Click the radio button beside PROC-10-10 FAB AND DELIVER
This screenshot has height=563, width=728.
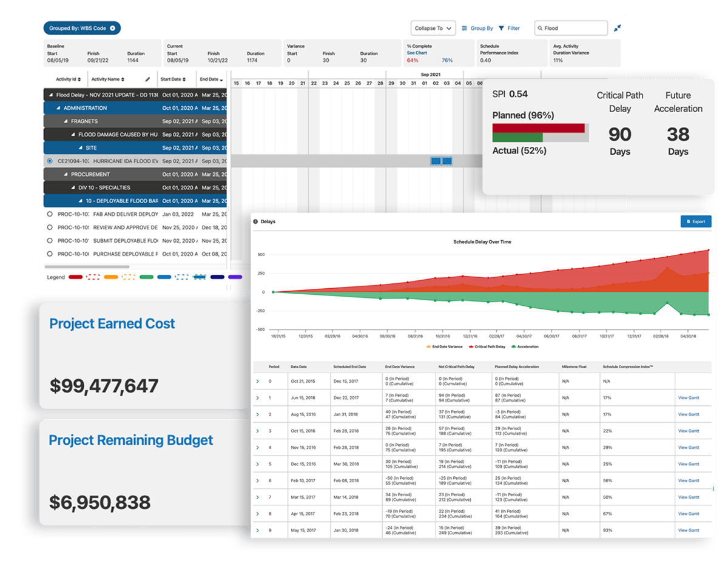click(49, 214)
